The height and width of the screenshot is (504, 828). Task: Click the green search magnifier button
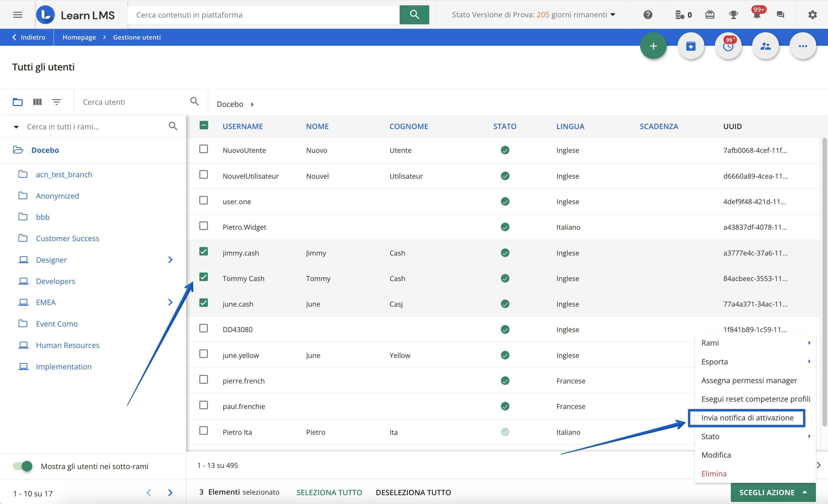(x=414, y=15)
